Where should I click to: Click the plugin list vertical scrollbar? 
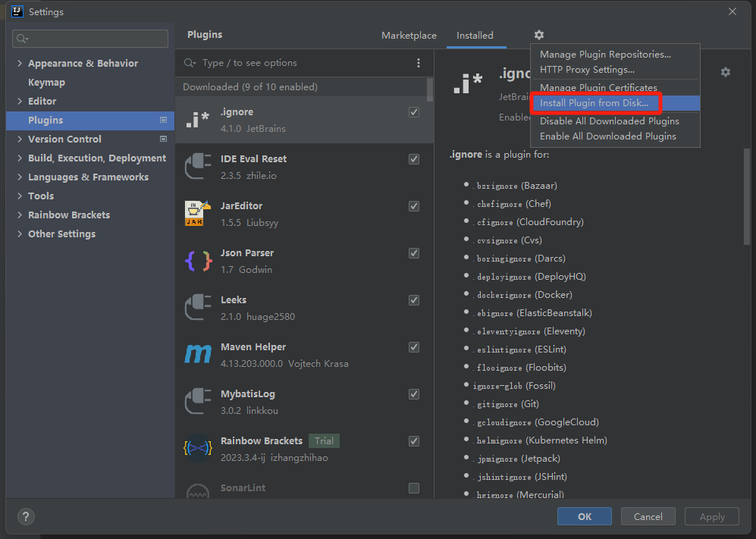pyautogui.click(x=430, y=90)
